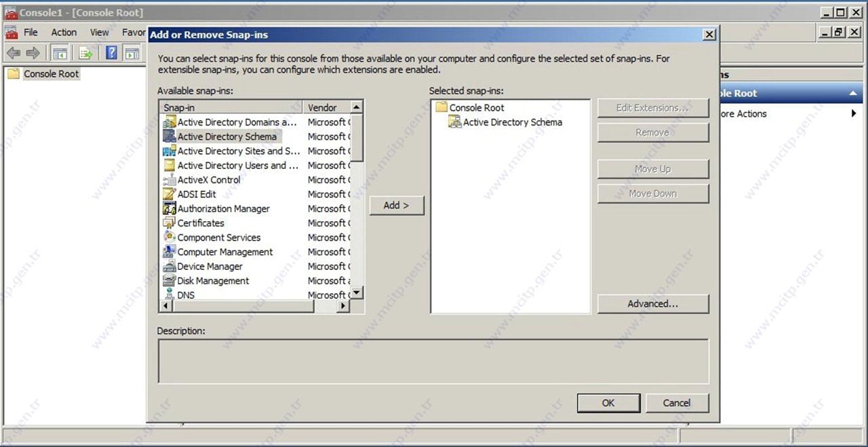Image resolution: width=868 pixels, height=447 pixels.
Task: Click the Remove button
Action: (653, 132)
